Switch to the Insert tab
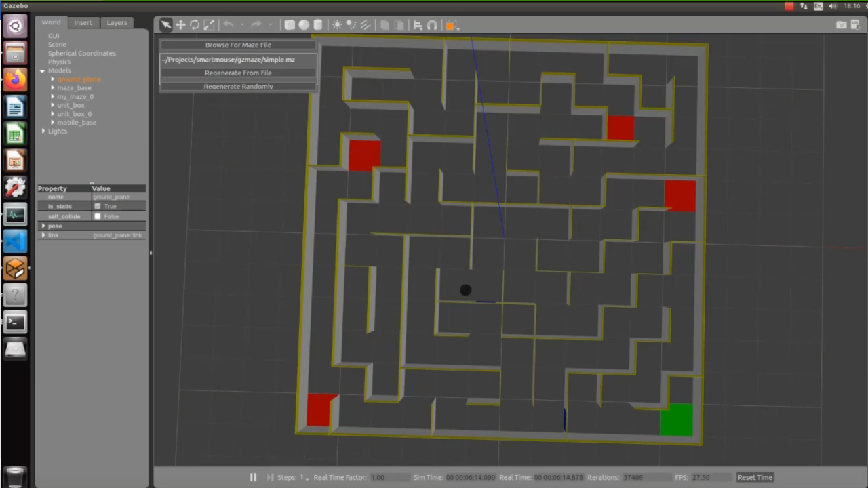This screenshot has width=868, height=488. tap(83, 22)
